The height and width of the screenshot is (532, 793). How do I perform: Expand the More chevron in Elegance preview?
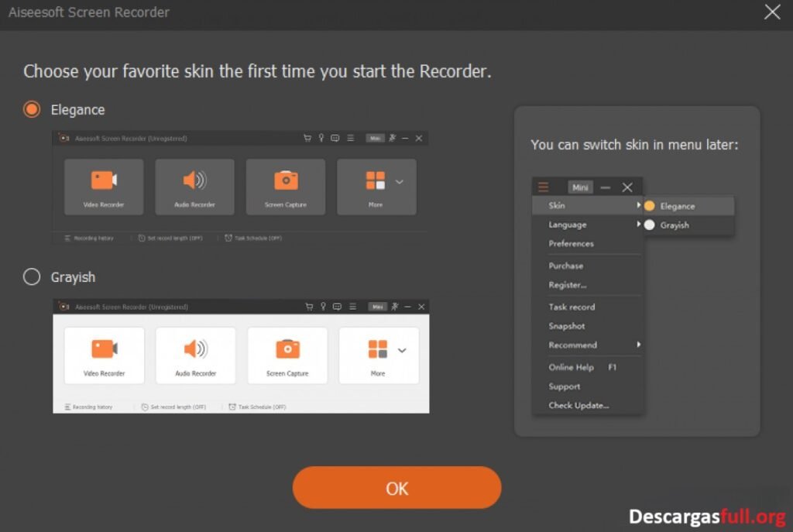[x=400, y=181]
